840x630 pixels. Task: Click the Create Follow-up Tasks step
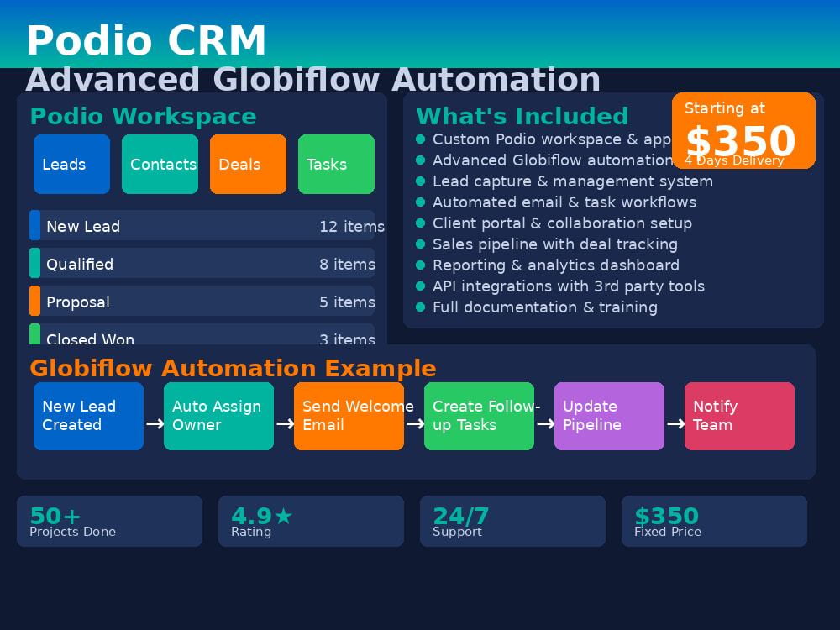pyautogui.click(x=479, y=417)
